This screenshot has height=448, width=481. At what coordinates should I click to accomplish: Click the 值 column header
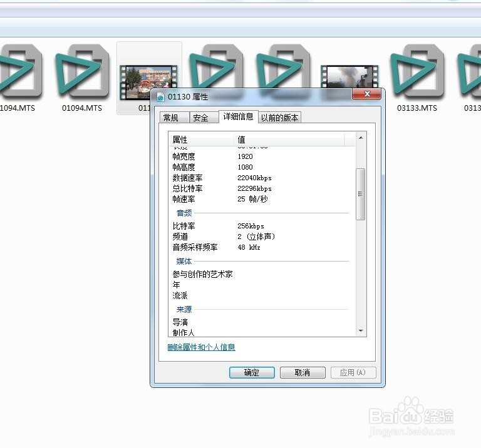289,140
